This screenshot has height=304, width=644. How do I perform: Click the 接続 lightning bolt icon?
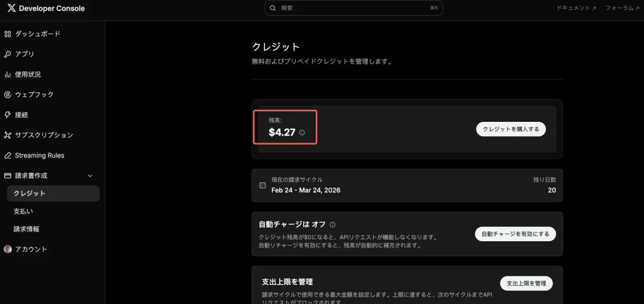click(x=8, y=115)
